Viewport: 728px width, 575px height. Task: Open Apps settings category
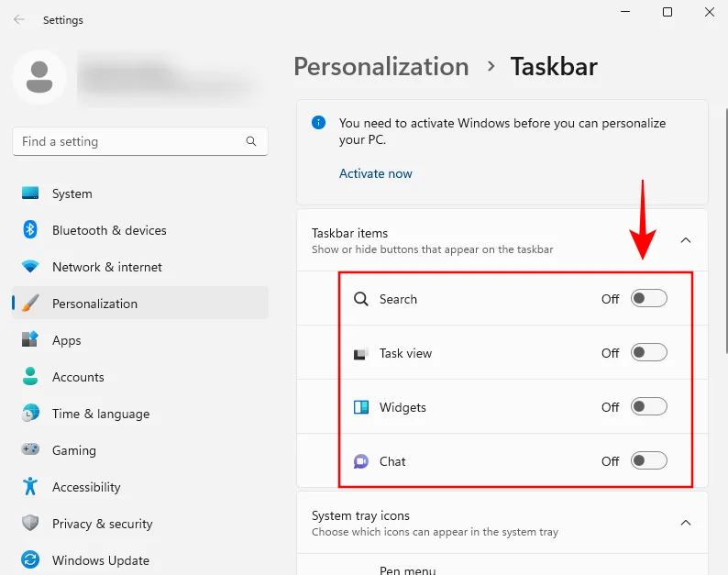click(140, 340)
